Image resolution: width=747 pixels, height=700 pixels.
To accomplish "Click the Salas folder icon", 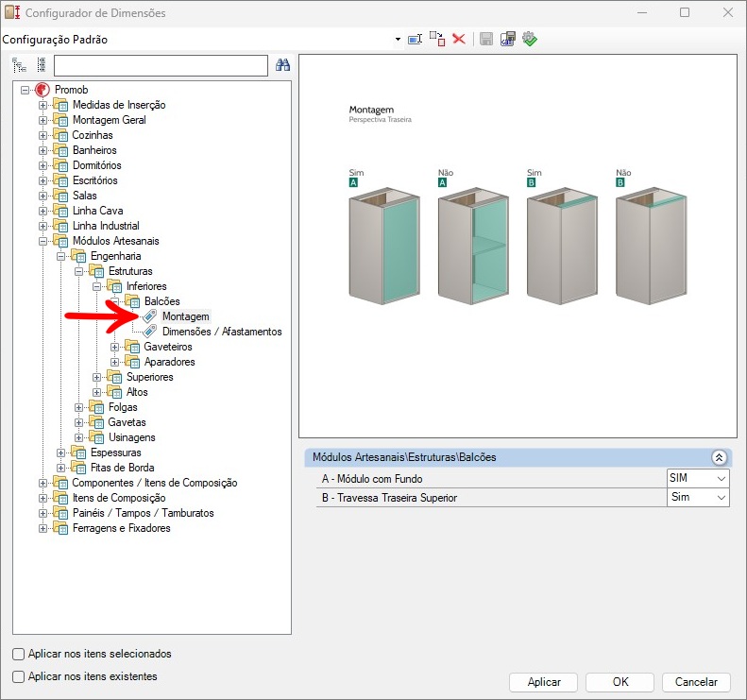I will (60, 196).
